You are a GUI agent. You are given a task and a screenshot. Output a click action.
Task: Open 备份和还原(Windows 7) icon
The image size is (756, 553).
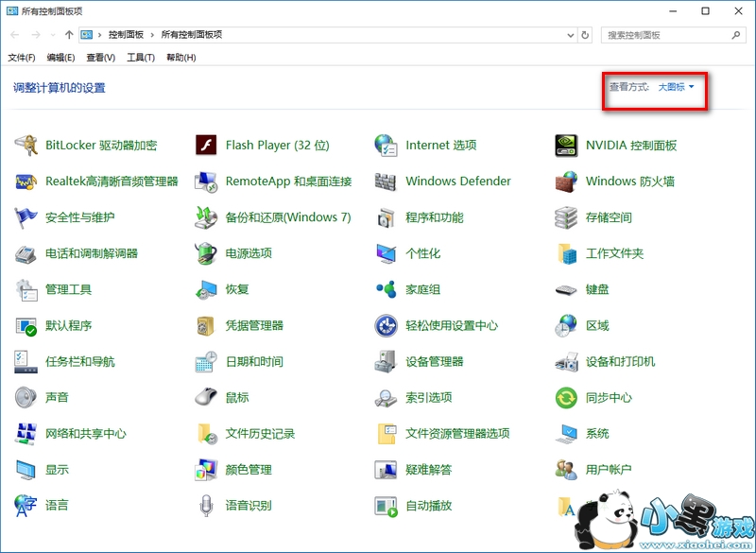coord(206,217)
